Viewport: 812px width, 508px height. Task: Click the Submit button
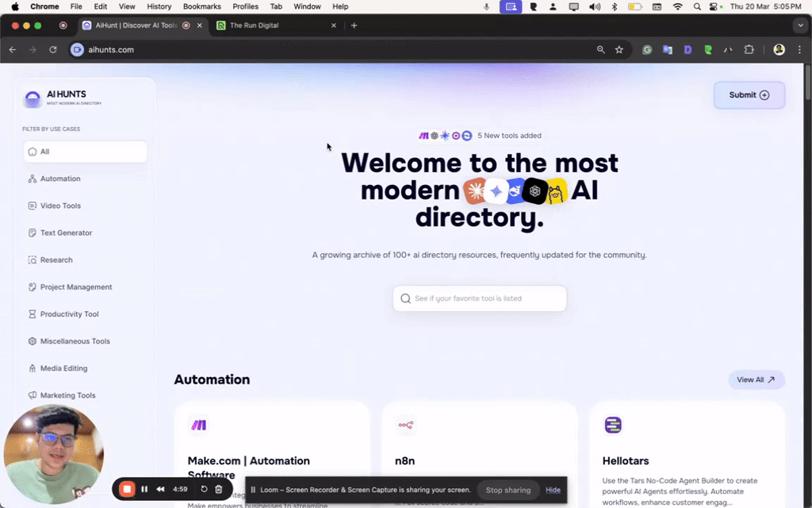[749, 95]
